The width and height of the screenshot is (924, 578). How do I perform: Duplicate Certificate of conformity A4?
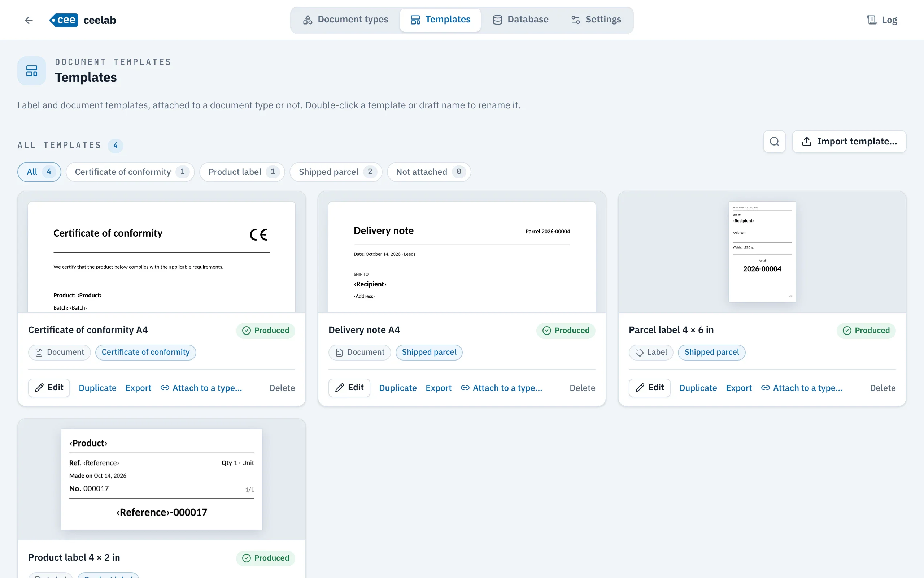pos(97,388)
